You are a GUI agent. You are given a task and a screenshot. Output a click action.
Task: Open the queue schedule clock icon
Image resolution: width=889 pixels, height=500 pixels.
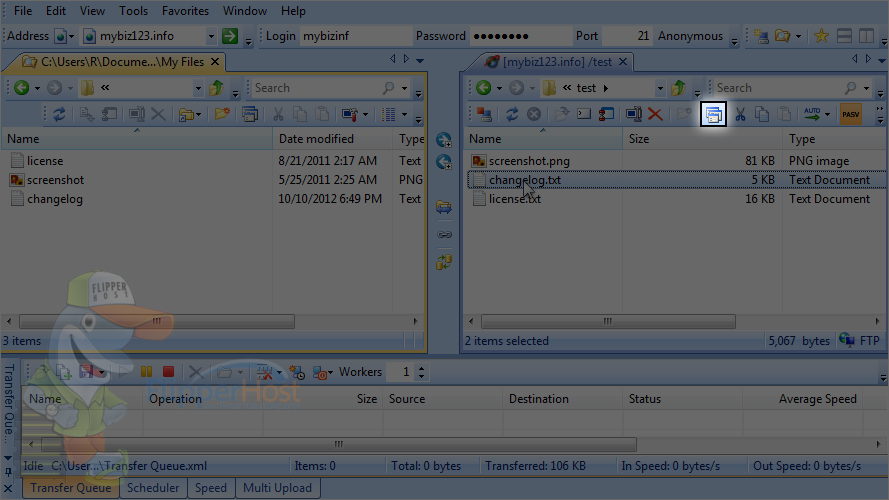coord(297,372)
